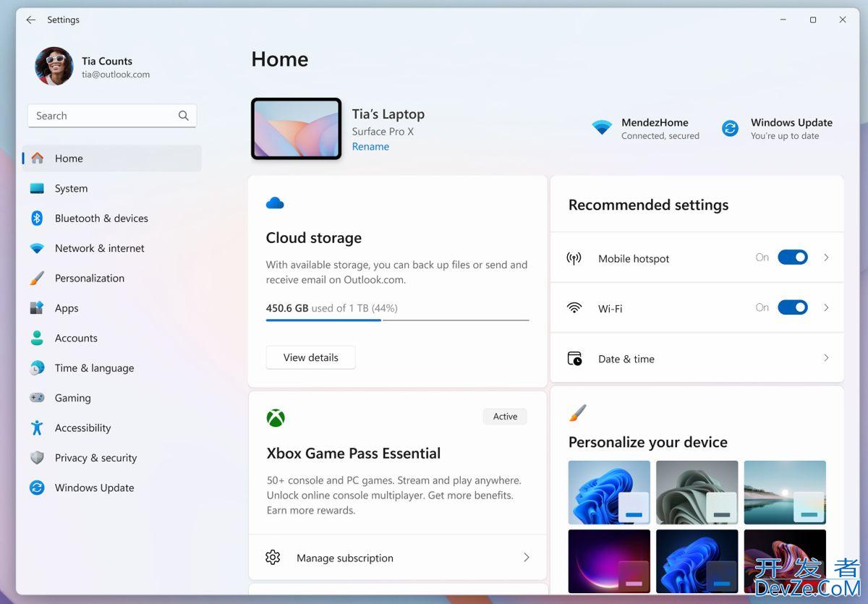Click the MendezHome Wi-Fi status icon
Screen dimensions: 868x604
pyautogui.click(x=602, y=128)
